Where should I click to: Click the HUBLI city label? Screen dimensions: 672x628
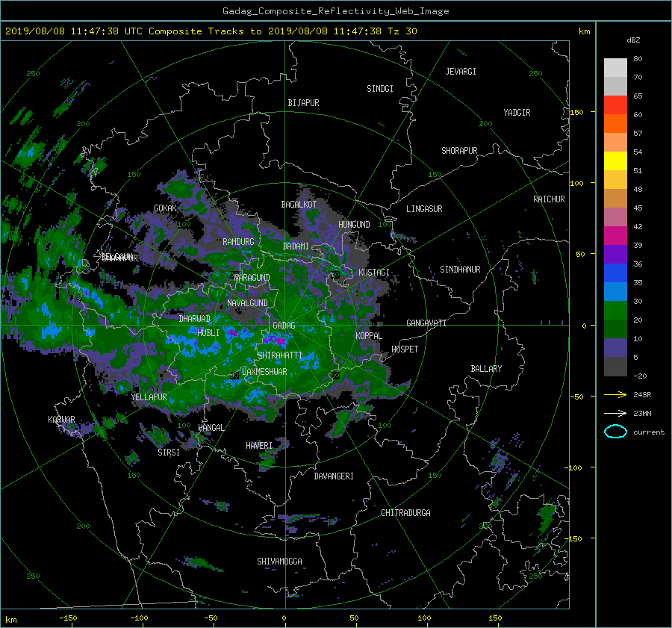208,332
